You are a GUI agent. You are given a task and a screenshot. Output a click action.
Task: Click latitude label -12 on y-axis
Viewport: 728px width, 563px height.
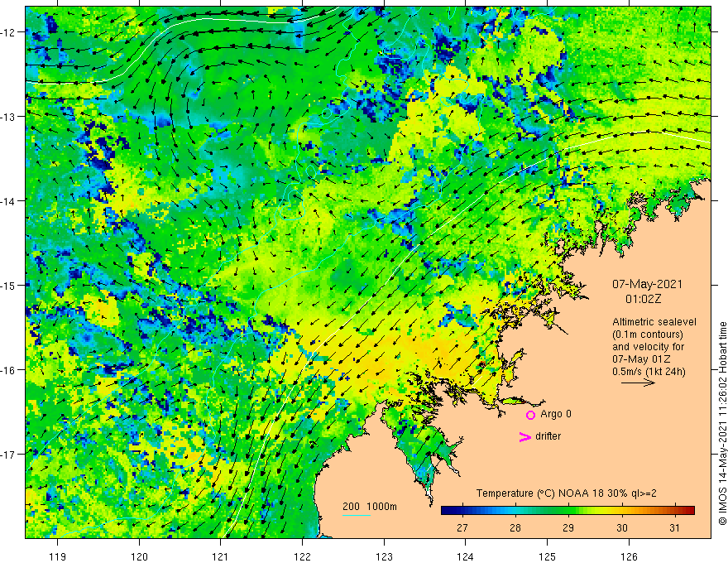(x=8, y=32)
